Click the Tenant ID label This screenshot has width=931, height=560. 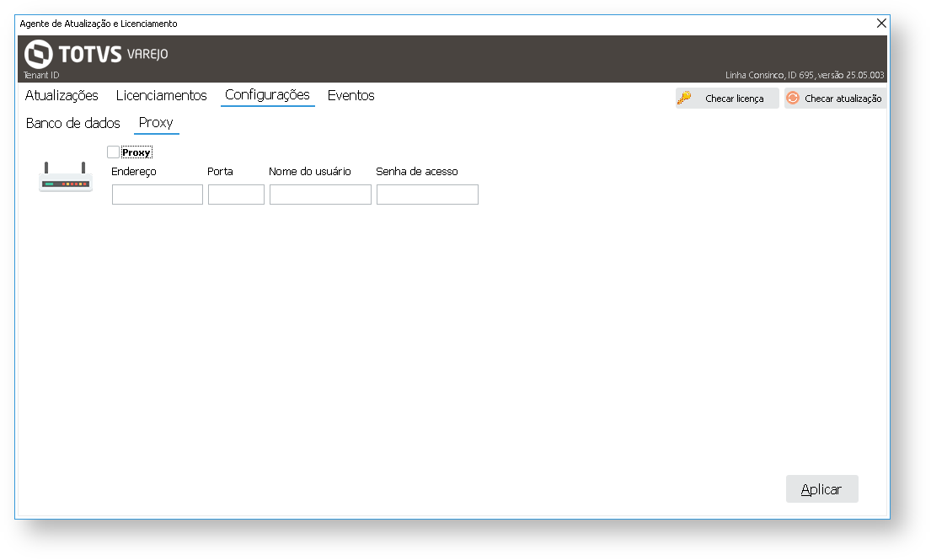pyautogui.click(x=41, y=75)
